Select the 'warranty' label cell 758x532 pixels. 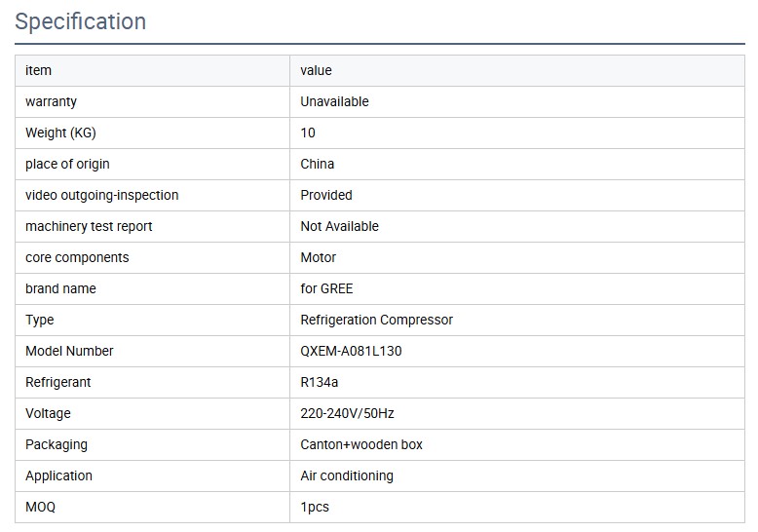pos(51,101)
